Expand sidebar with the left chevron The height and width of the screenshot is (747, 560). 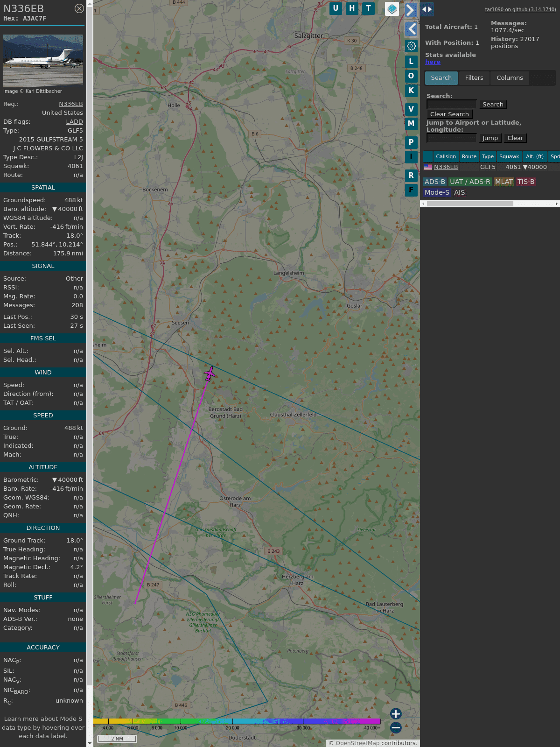(x=411, y=29)
